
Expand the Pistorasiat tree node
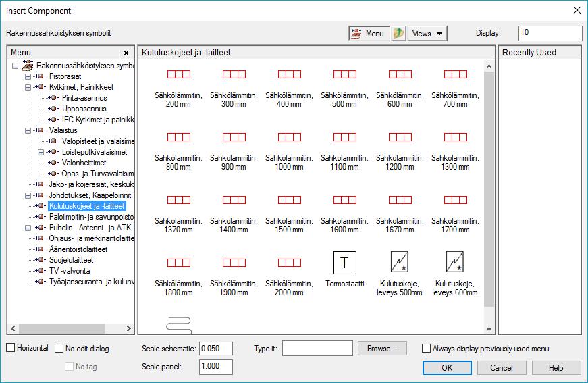pos(28,76)
